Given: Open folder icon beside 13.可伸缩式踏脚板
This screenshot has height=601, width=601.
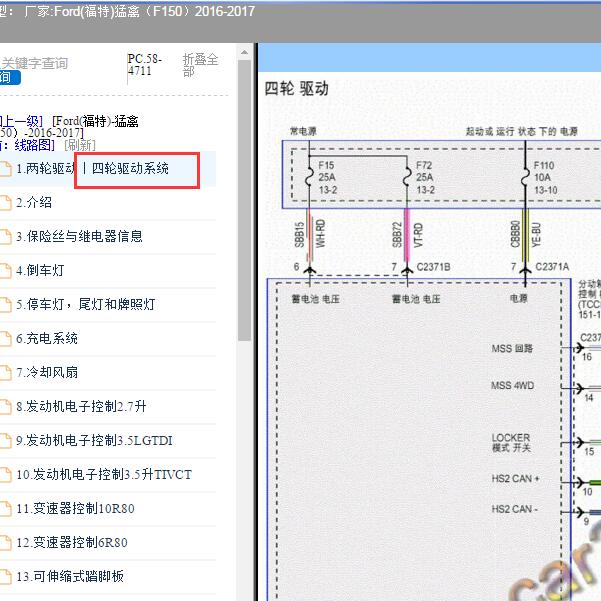Looking at the screenshot, I should (x=5, y=577).
